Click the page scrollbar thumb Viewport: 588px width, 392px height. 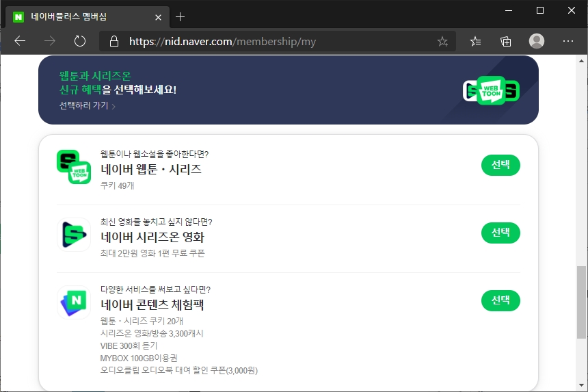pos(581,302)
